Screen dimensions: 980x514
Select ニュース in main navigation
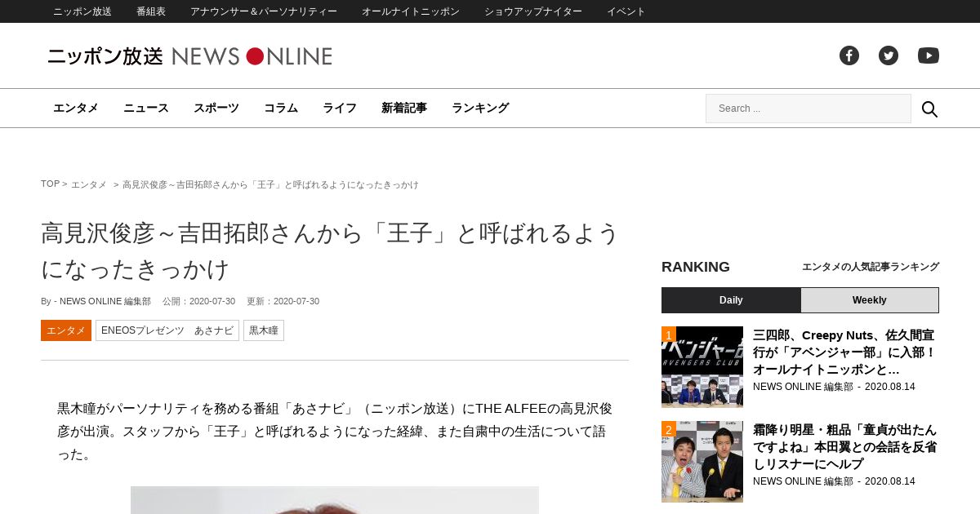tap(146, 108)
